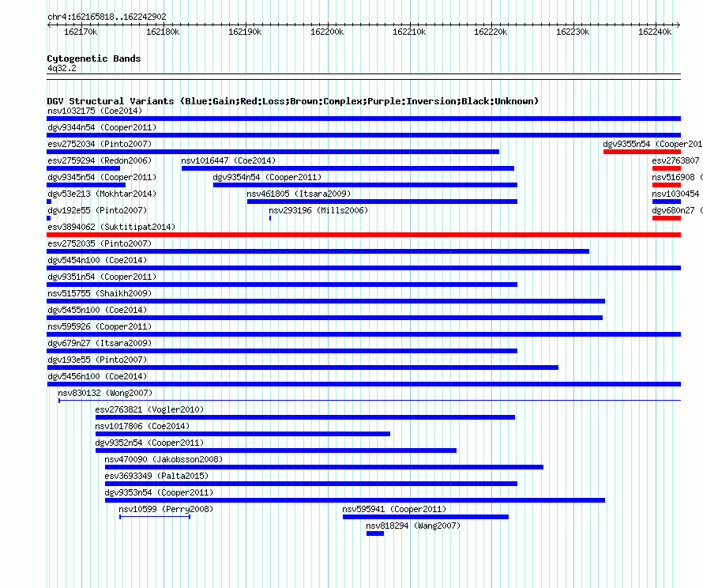This screenshot has width=703, height=588.
Task: Click the 162220k ruler tick label
Action: (x=491, y=32)
